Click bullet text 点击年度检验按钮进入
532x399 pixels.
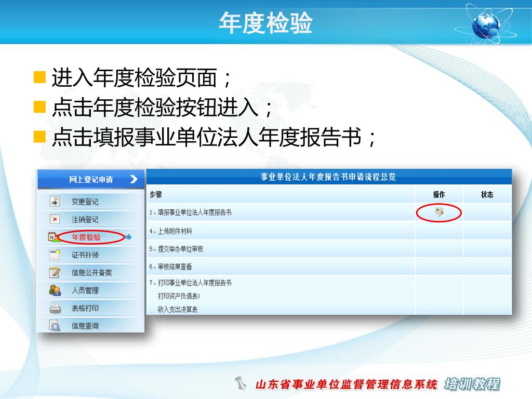pos(155,108)
